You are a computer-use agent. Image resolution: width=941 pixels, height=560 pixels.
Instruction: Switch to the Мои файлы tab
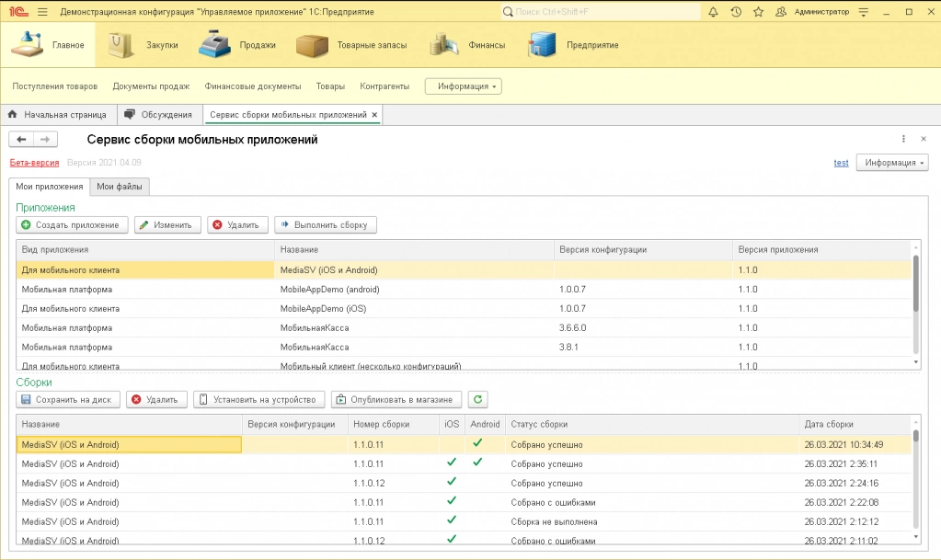click(120, 187)
